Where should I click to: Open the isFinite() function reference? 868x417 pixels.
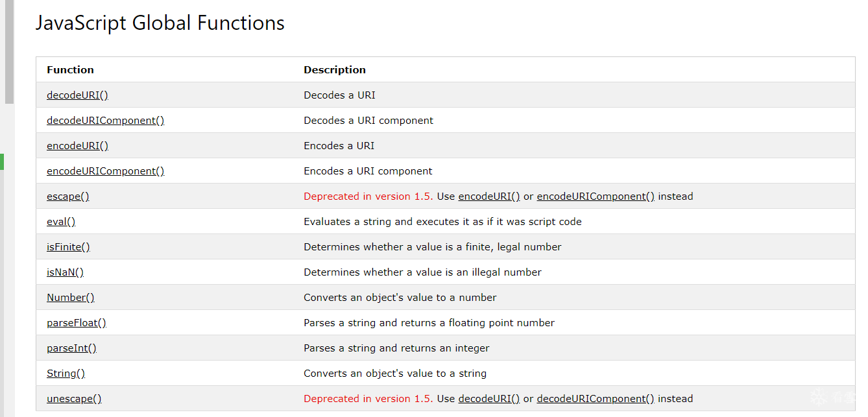(68, 247)
